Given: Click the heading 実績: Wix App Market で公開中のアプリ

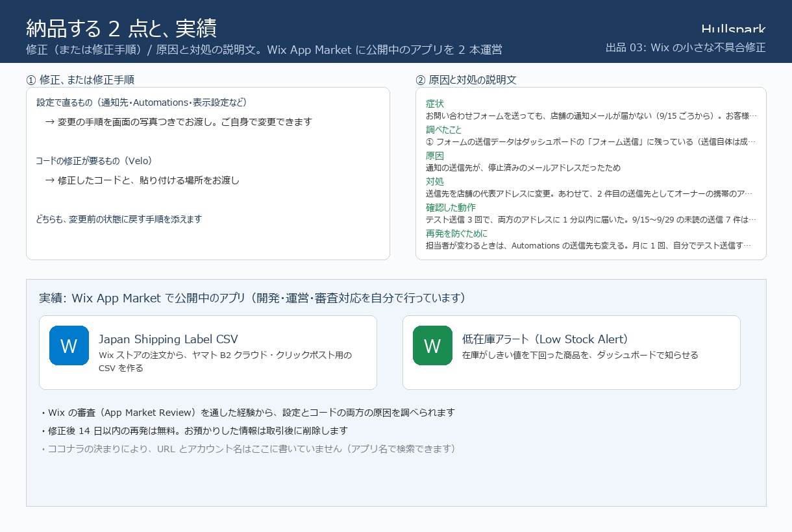Looking at the screenshot, I should coord(253,298).
